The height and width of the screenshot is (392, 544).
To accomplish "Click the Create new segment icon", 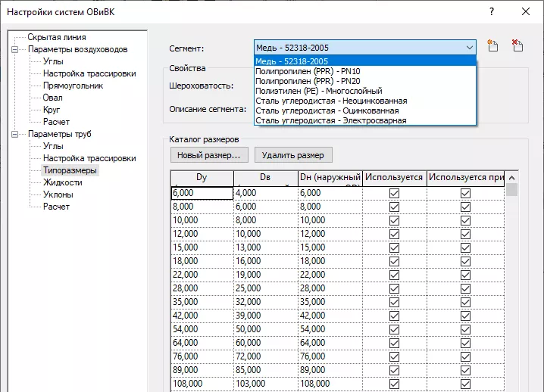I will pos(492,47).
